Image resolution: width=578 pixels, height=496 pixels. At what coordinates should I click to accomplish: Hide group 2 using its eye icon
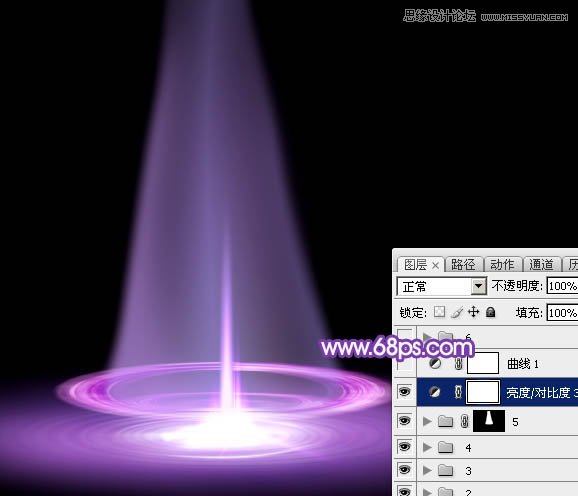404,491
